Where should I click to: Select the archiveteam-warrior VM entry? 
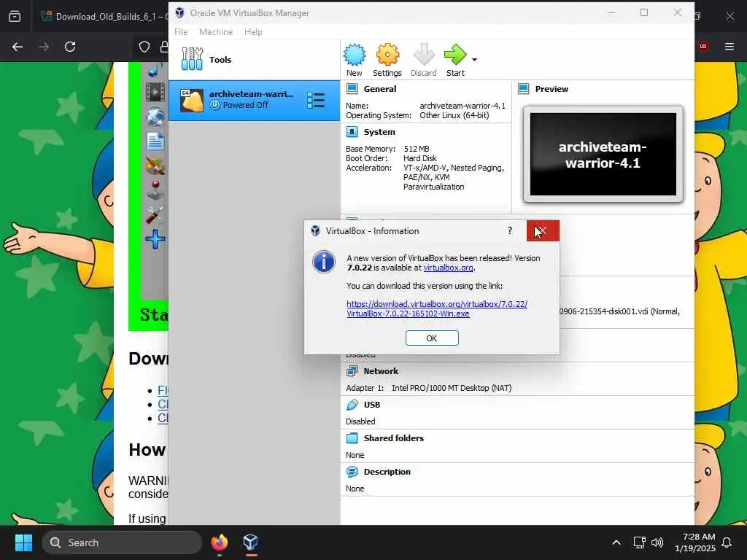click(x=255, y=101)
